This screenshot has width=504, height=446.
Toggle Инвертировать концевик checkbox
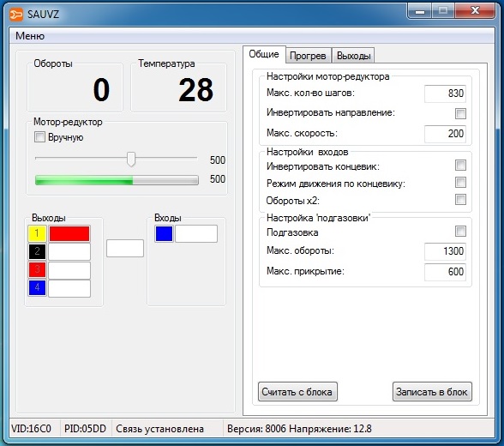point(460,166)
